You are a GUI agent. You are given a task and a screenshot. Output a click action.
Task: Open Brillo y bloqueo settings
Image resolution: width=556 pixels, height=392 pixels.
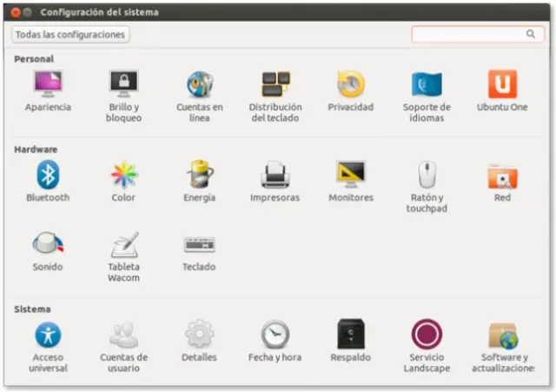point(123,84)
